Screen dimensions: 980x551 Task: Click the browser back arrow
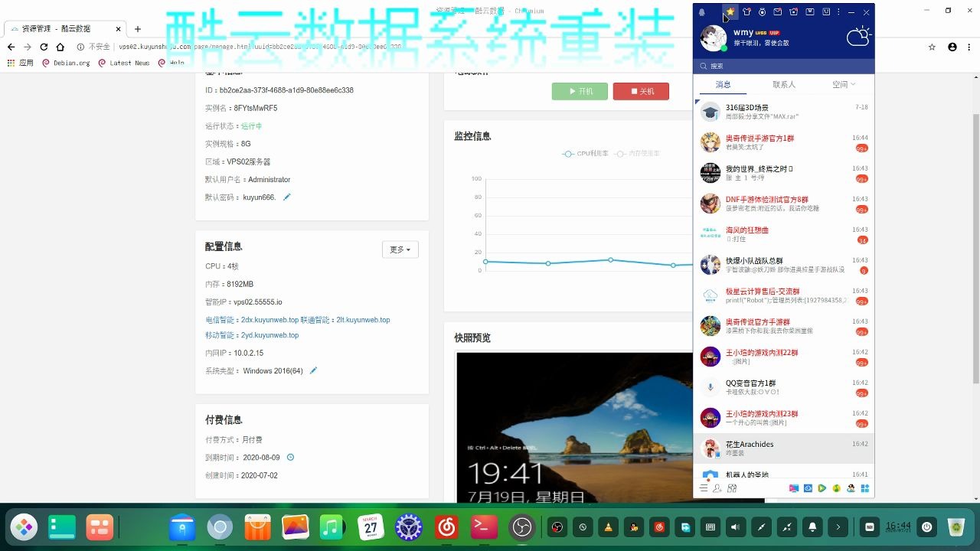click(x=11, y=47)
